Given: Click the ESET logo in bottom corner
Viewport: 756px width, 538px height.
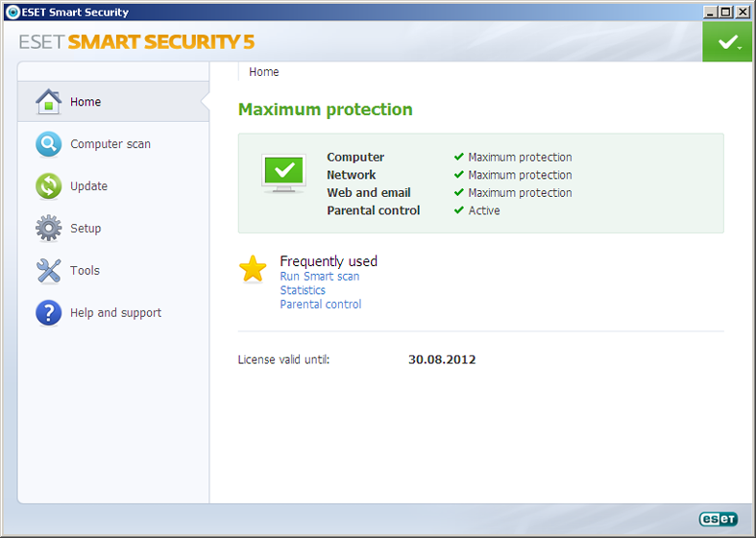Looking at the screenshot, I should click(x=718, y=519).
